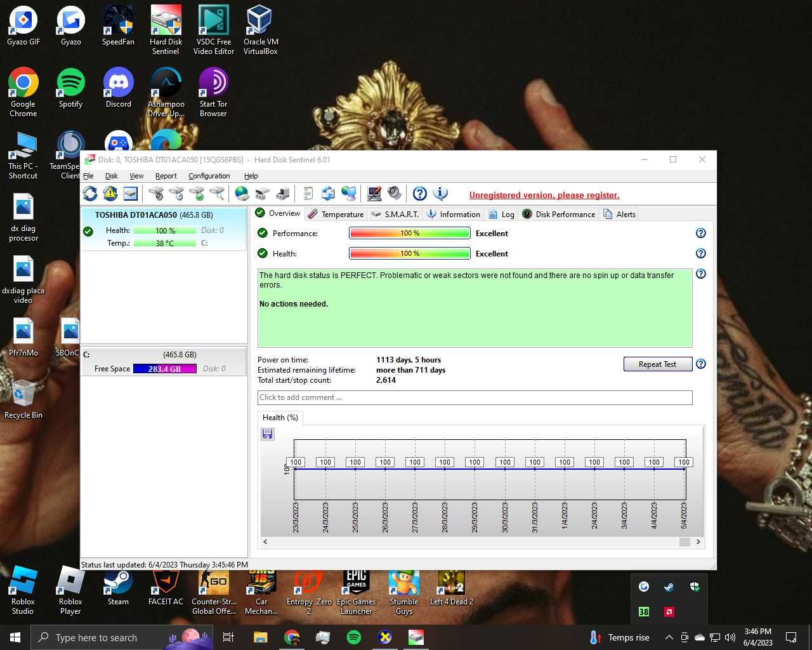This screenshot has height=650, width=812.
Task: Click Spotify icon on the taskbar
Action: click(x=354, y=637)
